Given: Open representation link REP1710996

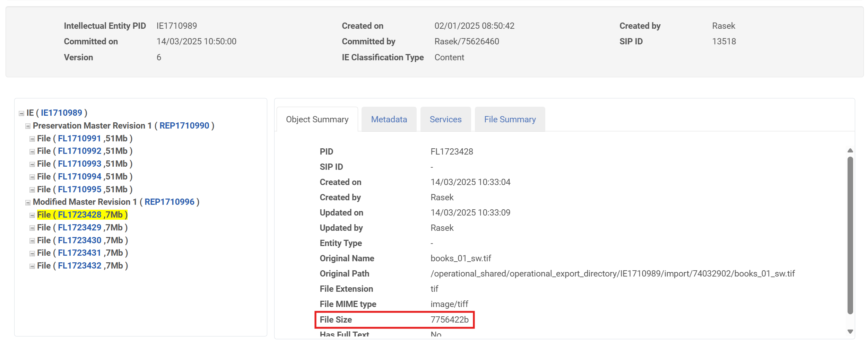Looking at the screenshot, I should [169, 202].
